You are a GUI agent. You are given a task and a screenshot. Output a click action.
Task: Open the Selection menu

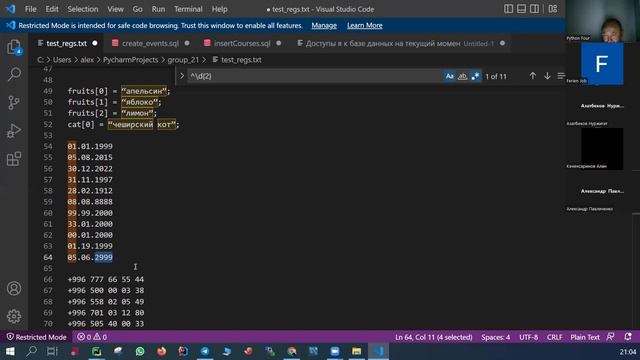click(x=82, y=9)
